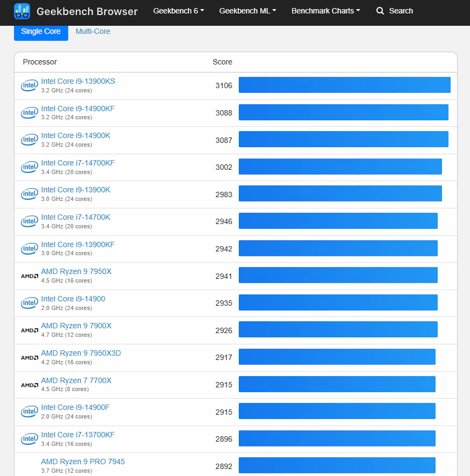Screen dimensions: 470x476
Task: Click the score value 3002
Action: click(x=224, y=167)
